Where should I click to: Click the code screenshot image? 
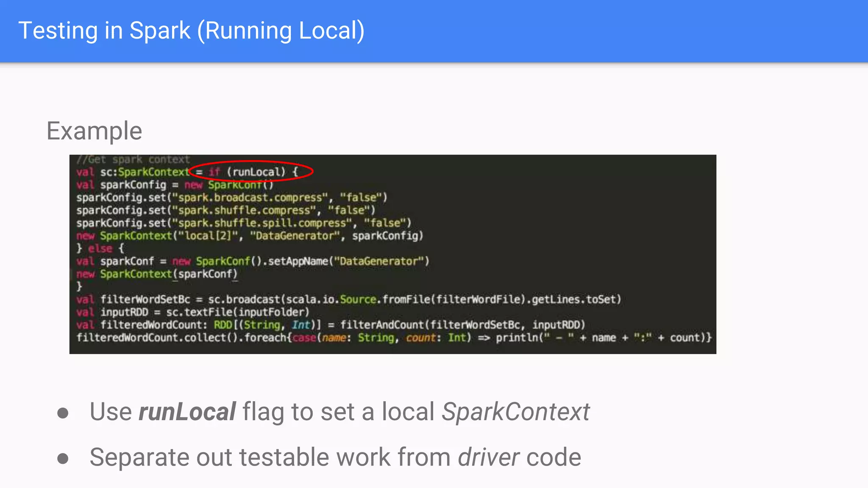click(x=392, y=254)
